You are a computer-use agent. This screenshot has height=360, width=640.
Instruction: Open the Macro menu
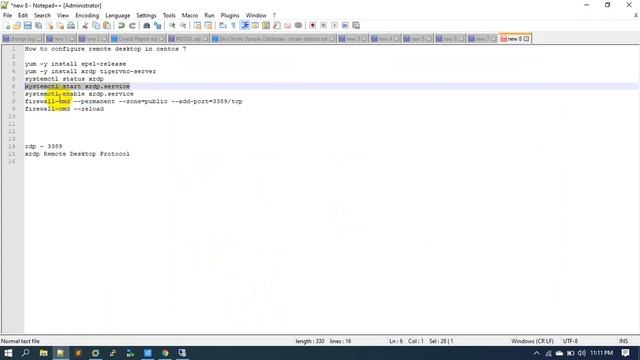190,15
